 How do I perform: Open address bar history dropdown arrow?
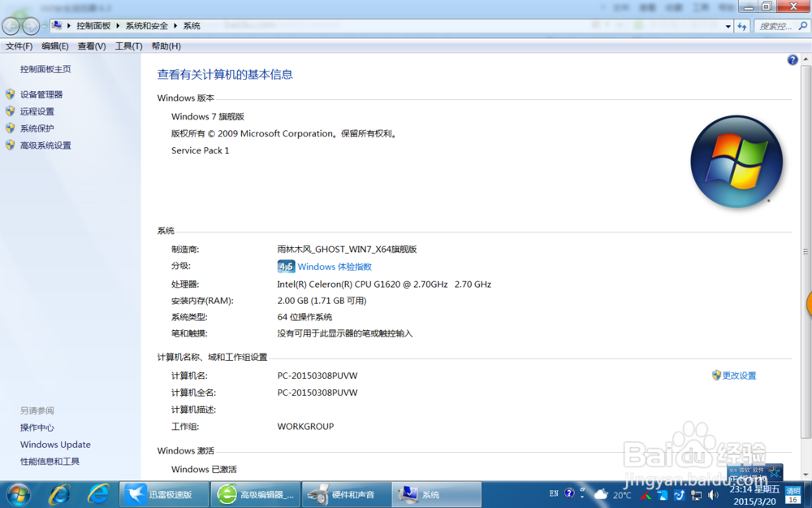728,27
